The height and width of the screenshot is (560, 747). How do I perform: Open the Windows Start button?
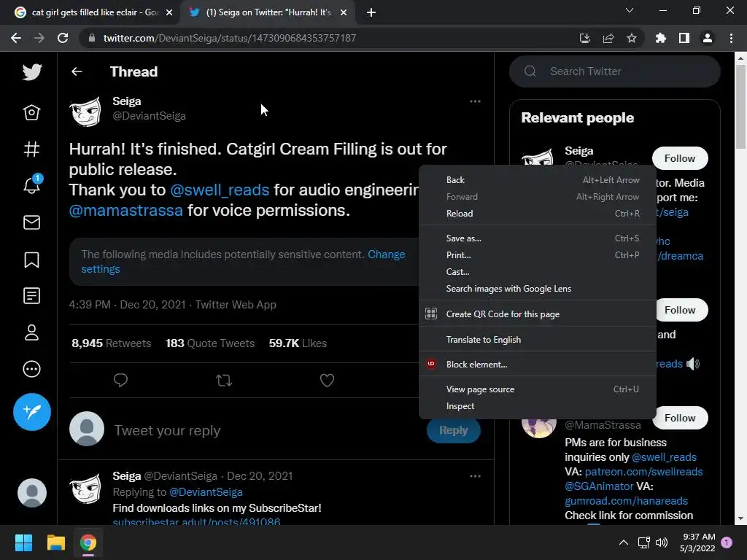[23, 542]
